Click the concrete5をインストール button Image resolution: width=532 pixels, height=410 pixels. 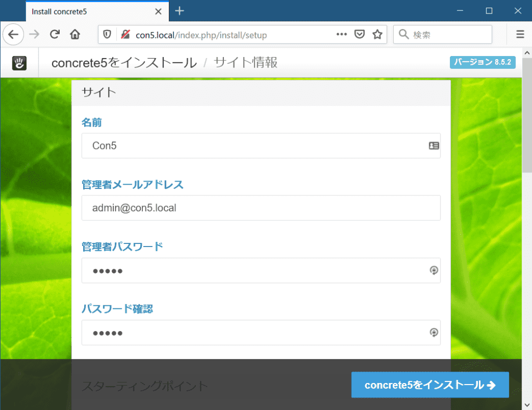pos(430,385)
